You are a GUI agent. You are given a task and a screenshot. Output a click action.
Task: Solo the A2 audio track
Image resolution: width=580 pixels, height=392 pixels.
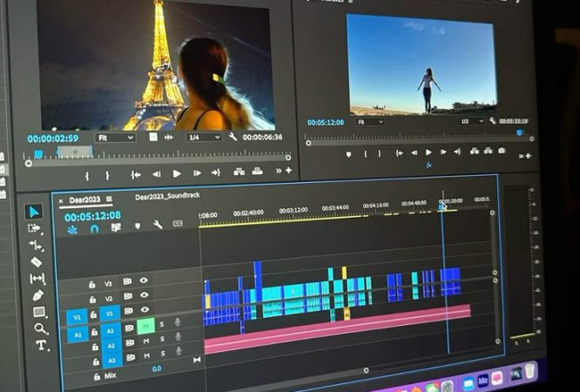pyautogui.click(x=162, y=341)
